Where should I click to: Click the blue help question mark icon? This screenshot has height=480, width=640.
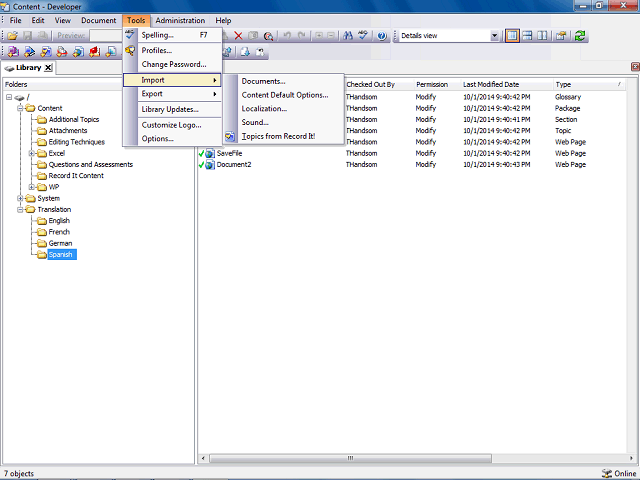pyautogui.click(x=382, y=36)
